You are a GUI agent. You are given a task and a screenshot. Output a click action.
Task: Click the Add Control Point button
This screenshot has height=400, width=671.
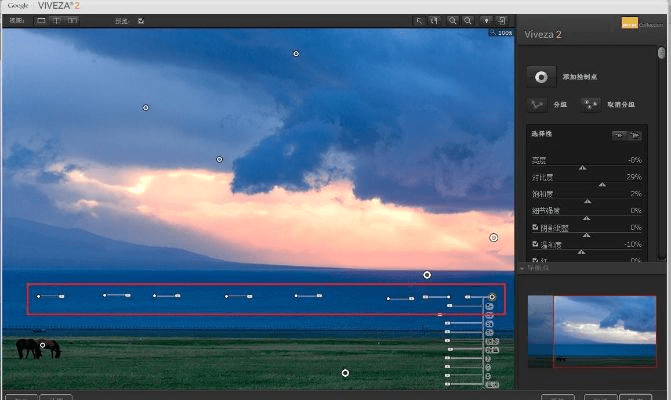(x=542, y=77)
